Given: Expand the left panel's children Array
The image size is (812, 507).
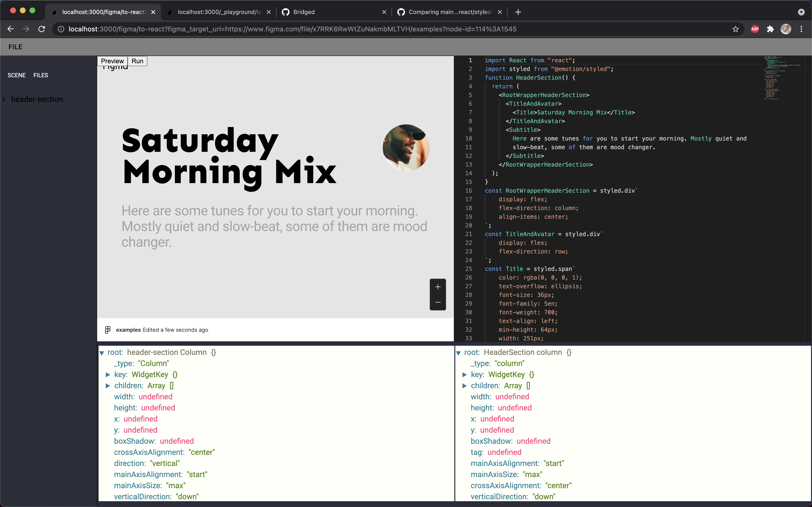Looking at the screenshot, I should pos(108,386).
